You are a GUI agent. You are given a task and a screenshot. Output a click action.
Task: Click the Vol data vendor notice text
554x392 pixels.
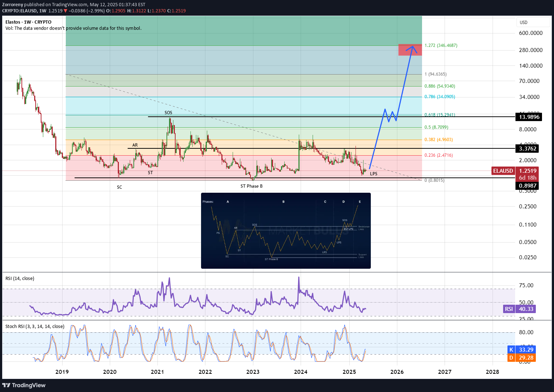[x=73, y=28]
